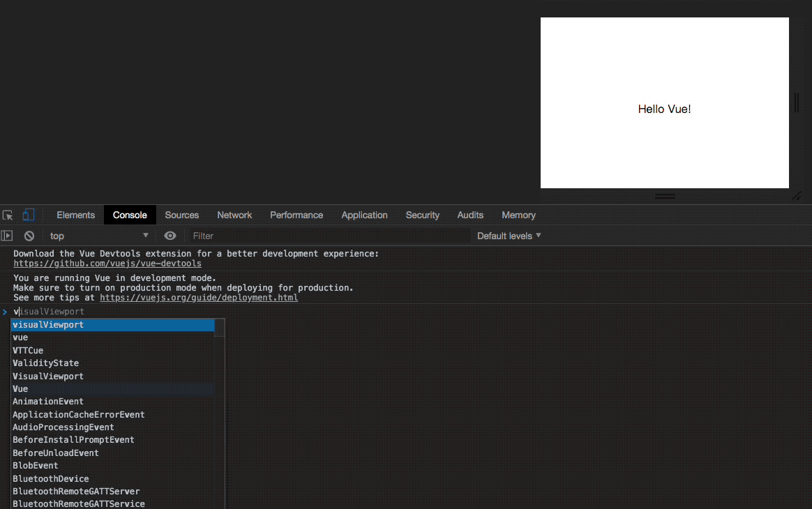Image resolution: width=812 pixels, height=509 pixels.
Task: Activate the inspect element picker icon
Action: (8, 215)
